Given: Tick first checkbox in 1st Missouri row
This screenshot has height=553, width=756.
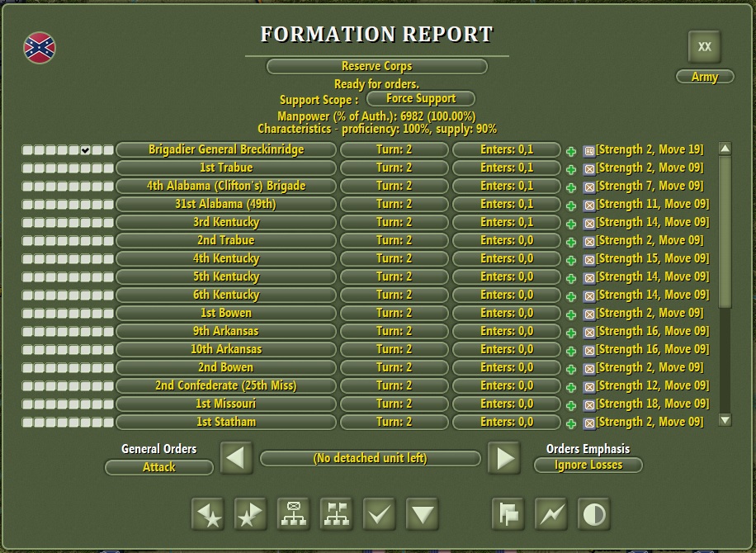Looking at the screenshot, I should click(27, 404).
